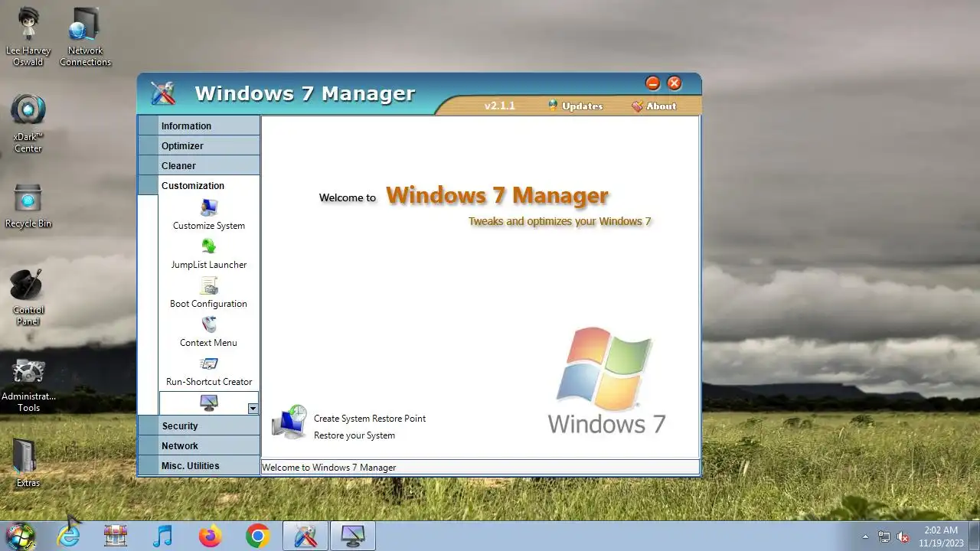Open the Cleaner section
Image resolution: width=980 pixels, height=551 pixels.
click(x=199, y=165)
